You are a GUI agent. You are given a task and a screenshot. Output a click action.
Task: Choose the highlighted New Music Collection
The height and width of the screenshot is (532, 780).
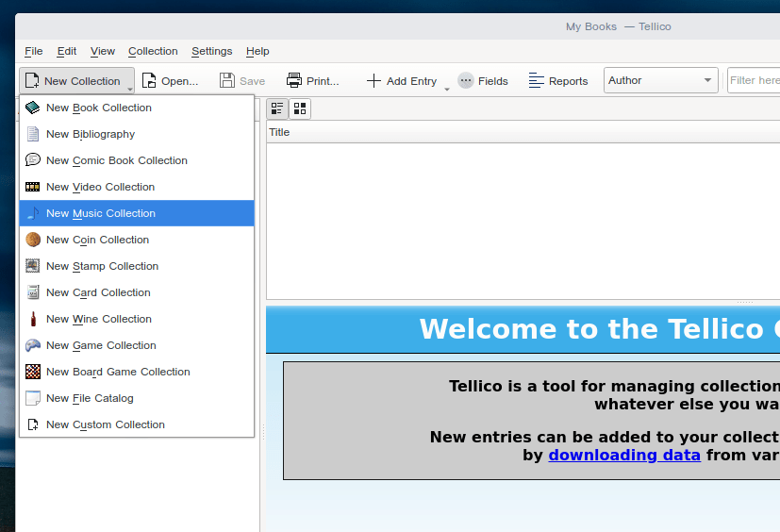(x=137, y=213)
